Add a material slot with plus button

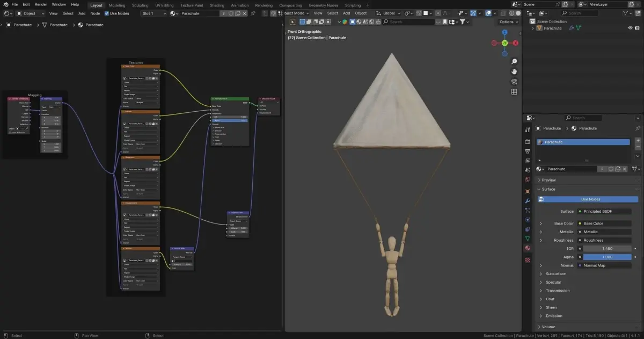tap(638, 141)
